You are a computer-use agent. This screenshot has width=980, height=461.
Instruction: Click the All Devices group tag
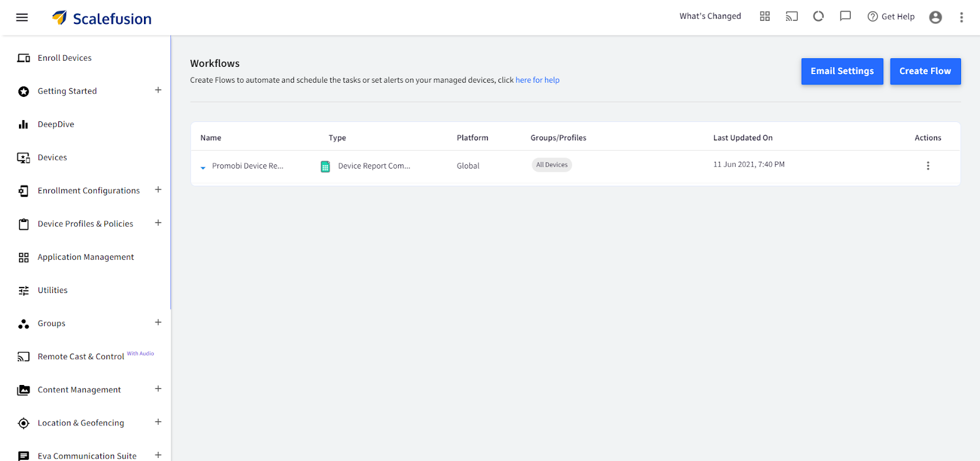552,165
